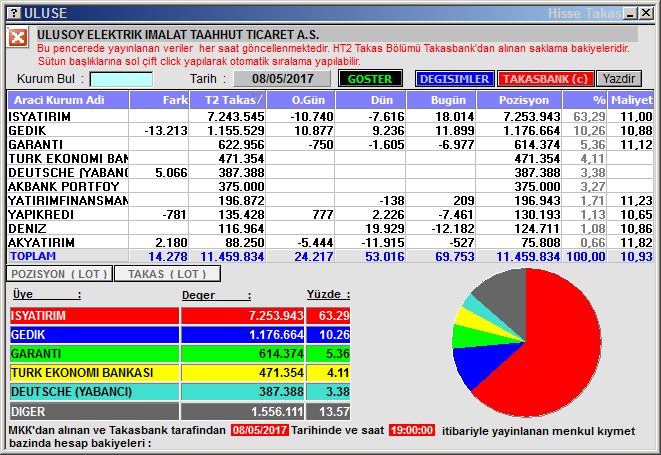
Task: Click the Yazdir print button
Action: tap(618, 79)
